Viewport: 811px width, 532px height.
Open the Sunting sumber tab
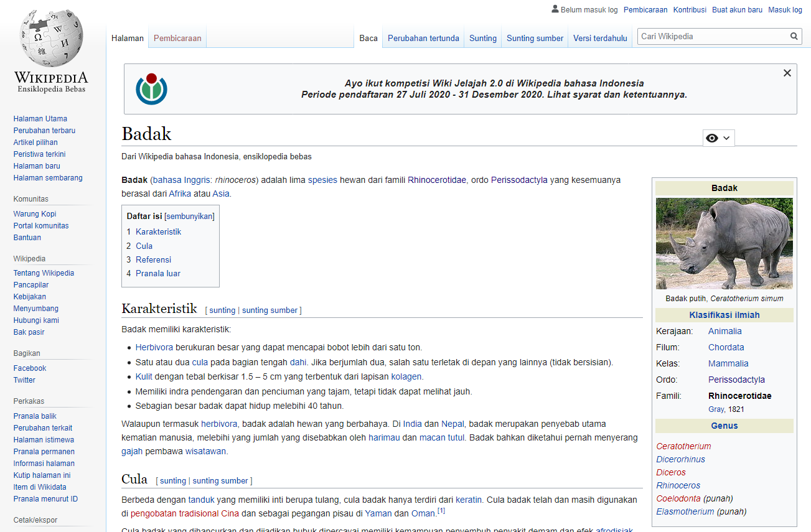[x=535, y=39]
